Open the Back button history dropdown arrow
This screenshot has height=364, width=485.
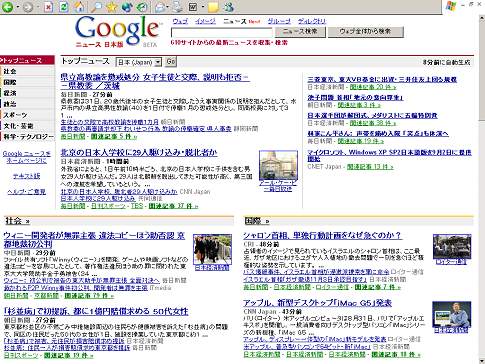click(18, 7)
